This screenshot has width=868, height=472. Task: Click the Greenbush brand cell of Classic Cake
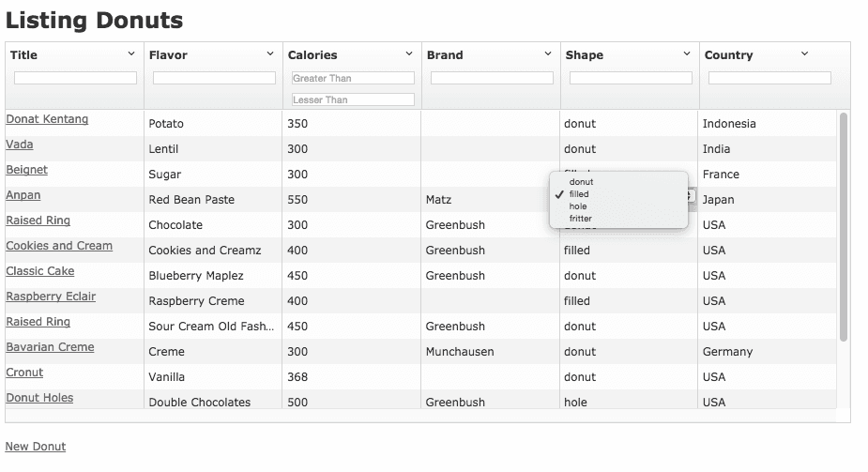[x=455, y=276]
